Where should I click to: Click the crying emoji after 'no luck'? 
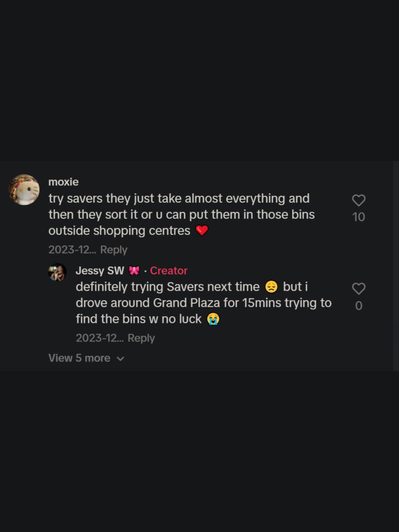click(x=213, y=319)
